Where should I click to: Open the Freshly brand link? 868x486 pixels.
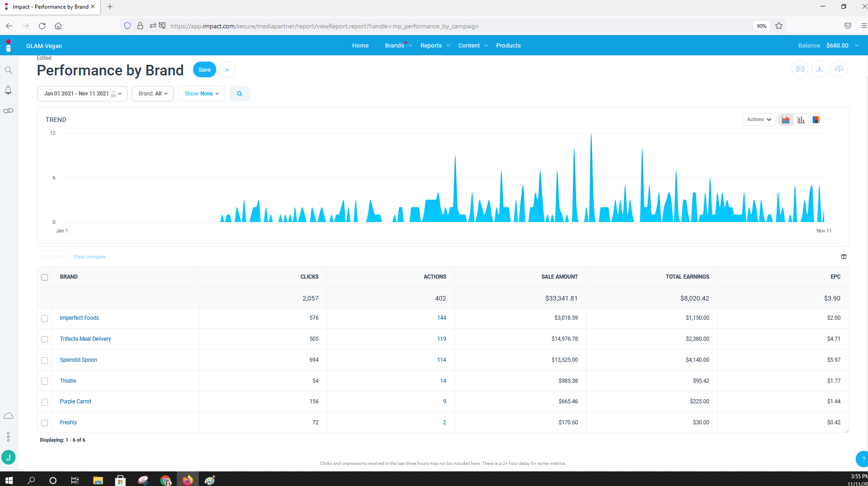(x=68, y=423)
